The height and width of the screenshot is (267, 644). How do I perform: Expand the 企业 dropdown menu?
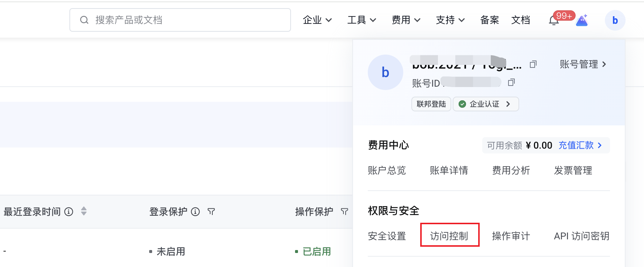(317, 20)
